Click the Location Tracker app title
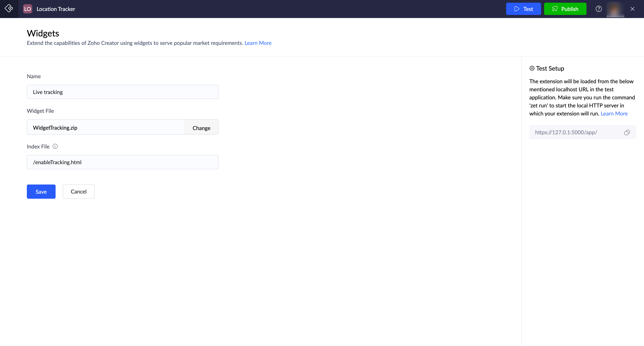The width and height of the screenshot is (644, 346). point(56,9)
